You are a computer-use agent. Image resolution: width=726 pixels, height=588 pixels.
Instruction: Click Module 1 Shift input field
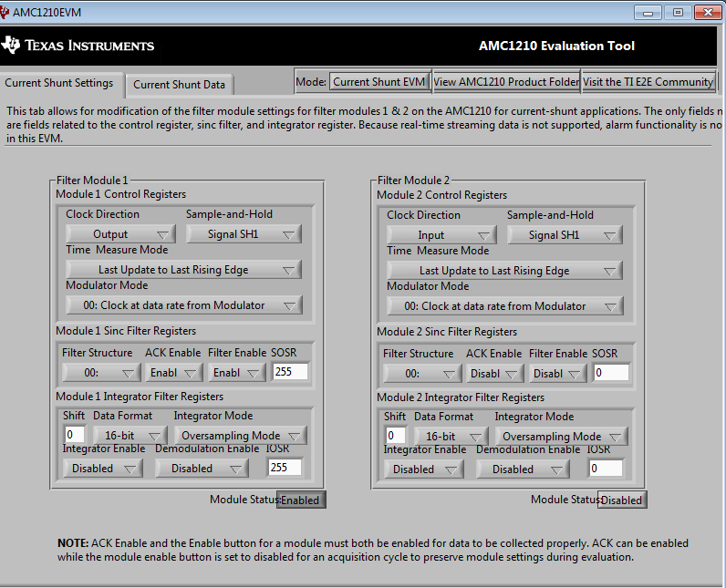point(75,435)
